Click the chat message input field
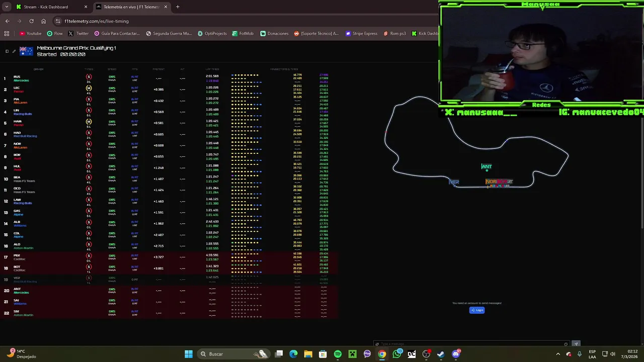Image resolution: width=644 pixels, height=362 pixels. (471, 344)
